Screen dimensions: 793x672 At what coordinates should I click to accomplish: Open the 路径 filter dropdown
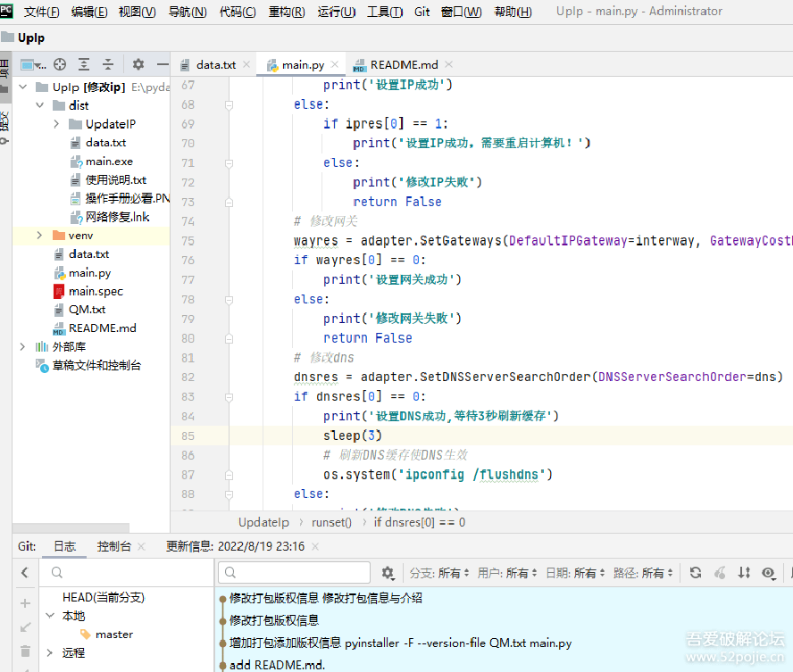tap(643, 573)
